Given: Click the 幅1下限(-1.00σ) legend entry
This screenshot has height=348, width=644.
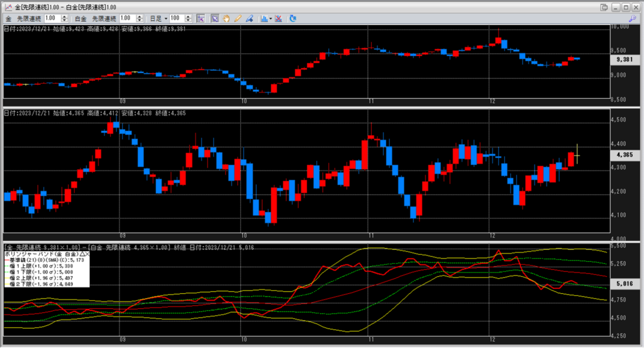Looking at the screenshot, I should pos(41,272).
